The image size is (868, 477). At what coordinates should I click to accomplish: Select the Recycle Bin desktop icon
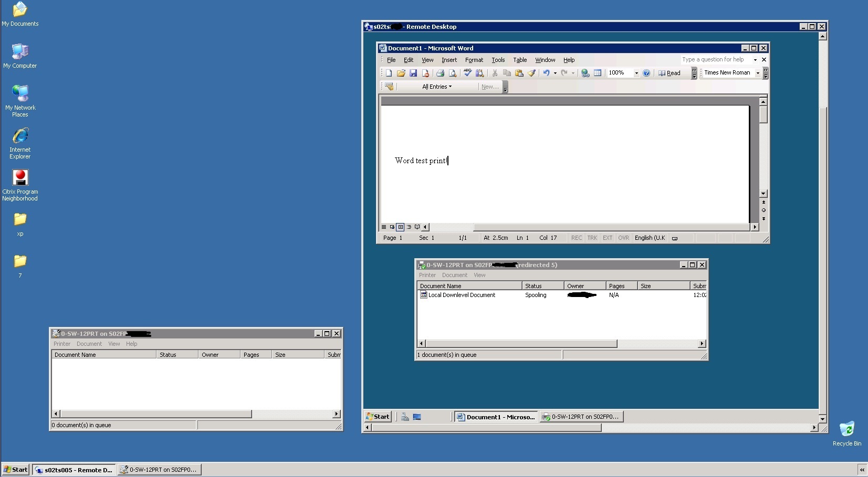pyautogui.click(x=847, y=433)
